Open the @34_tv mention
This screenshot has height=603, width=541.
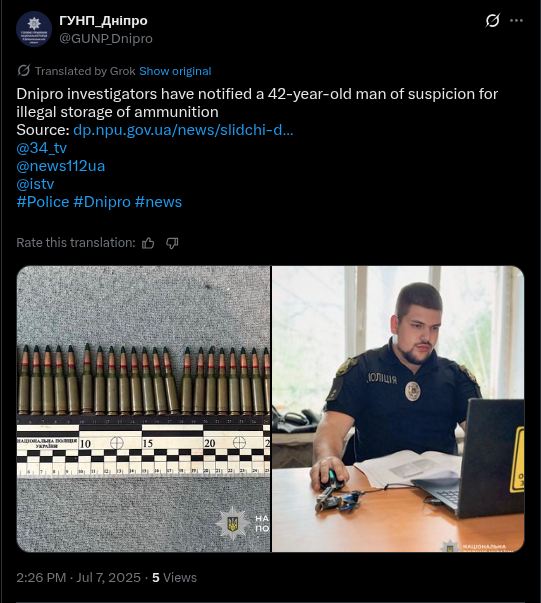pos(42,148)
